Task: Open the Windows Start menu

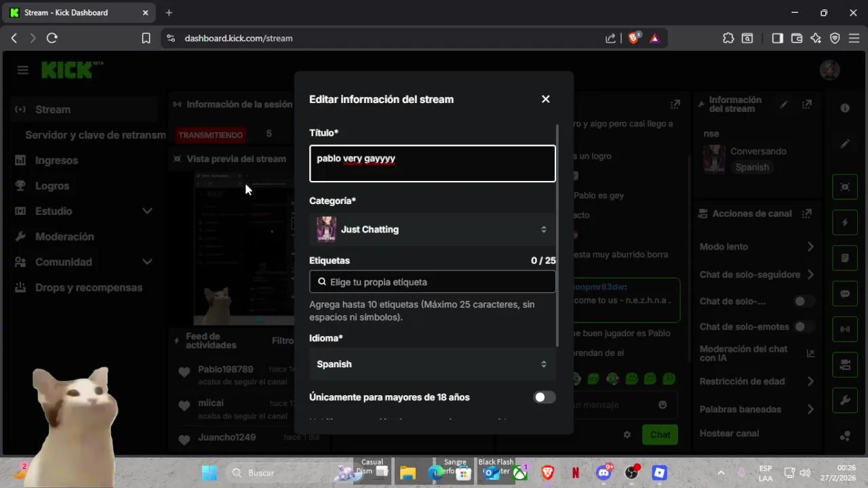Action: 210,472
